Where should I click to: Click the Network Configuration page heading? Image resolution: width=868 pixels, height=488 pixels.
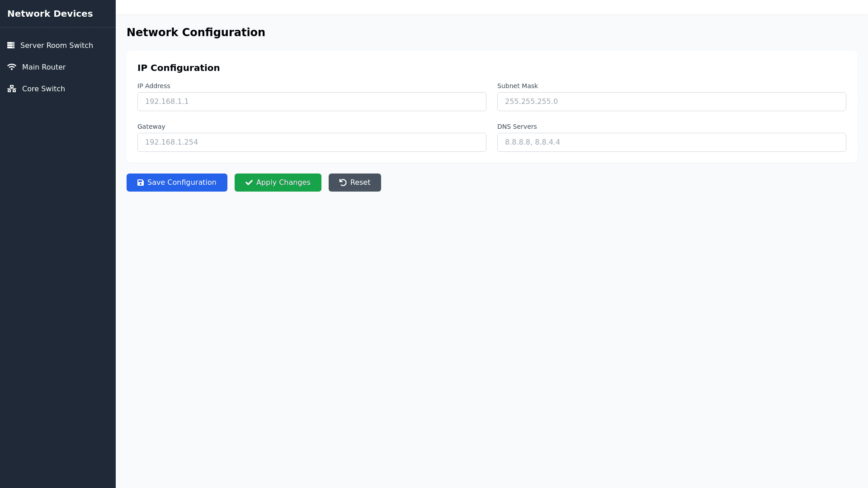196,33
